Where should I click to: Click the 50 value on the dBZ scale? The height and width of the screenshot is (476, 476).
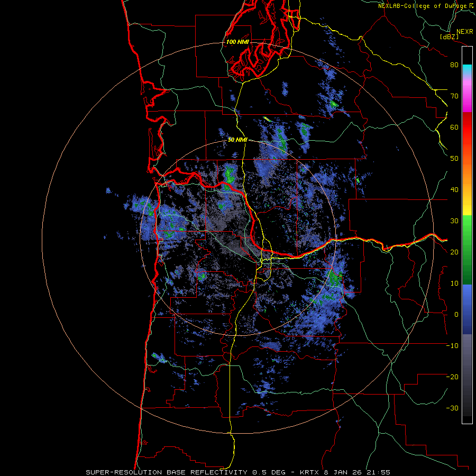pos(454,159)
